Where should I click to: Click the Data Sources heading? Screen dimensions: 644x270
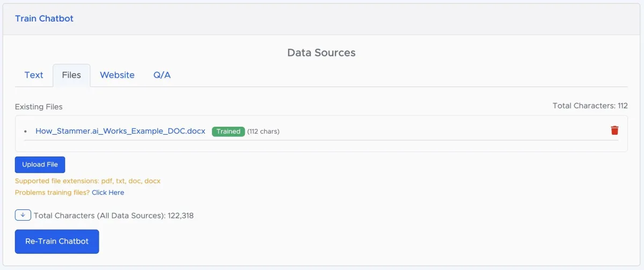[x=321, y=53]
